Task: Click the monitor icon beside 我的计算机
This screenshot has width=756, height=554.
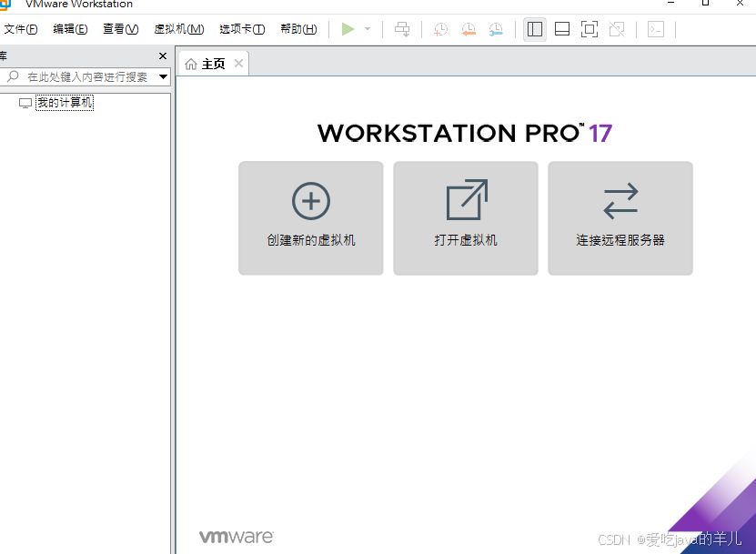Action: pyautogui.click(x=25, y=103)
